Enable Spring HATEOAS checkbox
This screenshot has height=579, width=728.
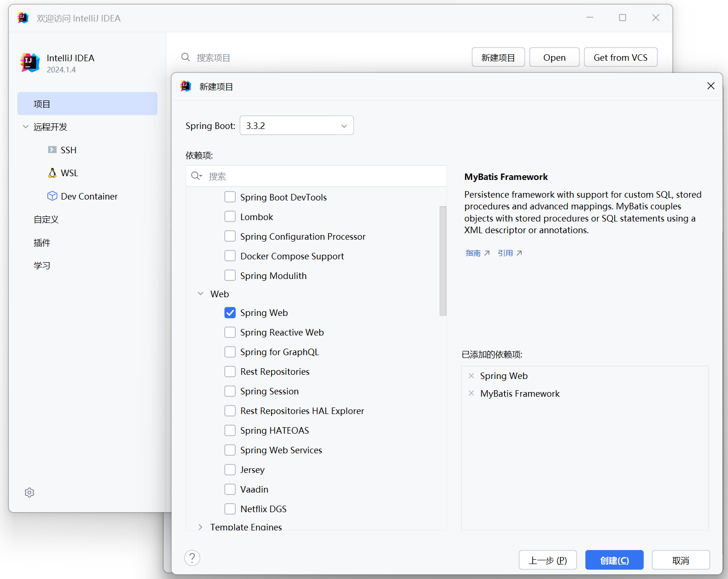(x=230, y=430)
